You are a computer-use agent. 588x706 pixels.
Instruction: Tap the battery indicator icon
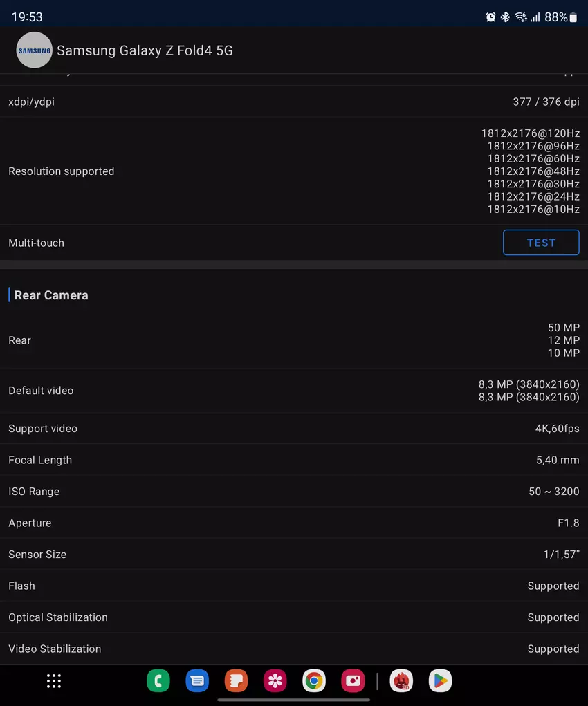tap(573, 17)
